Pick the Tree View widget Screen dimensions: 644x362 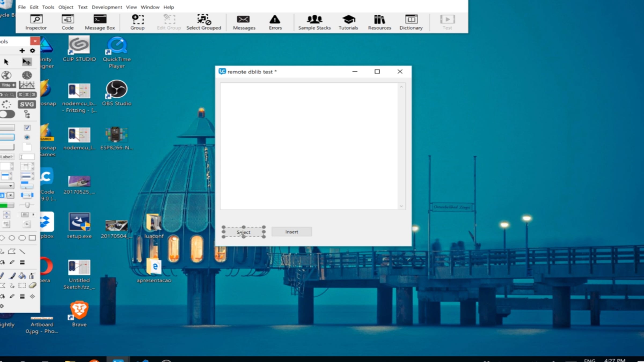27,114
